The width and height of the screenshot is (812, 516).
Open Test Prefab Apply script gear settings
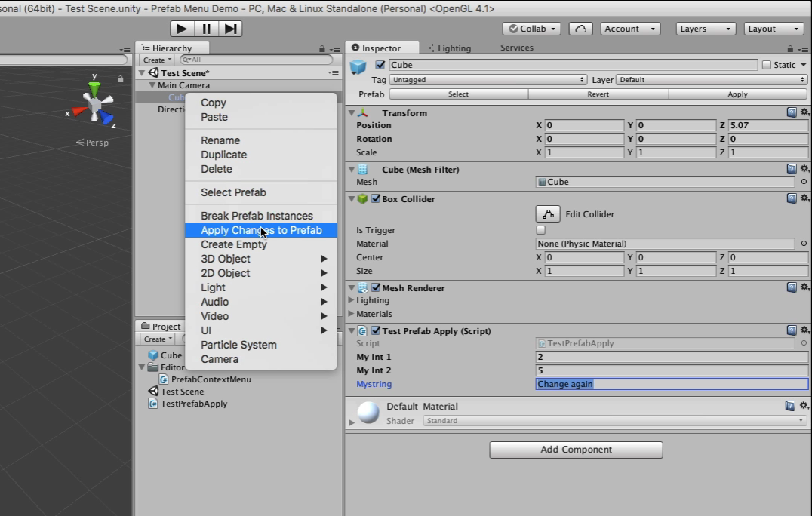coord(804,330)
